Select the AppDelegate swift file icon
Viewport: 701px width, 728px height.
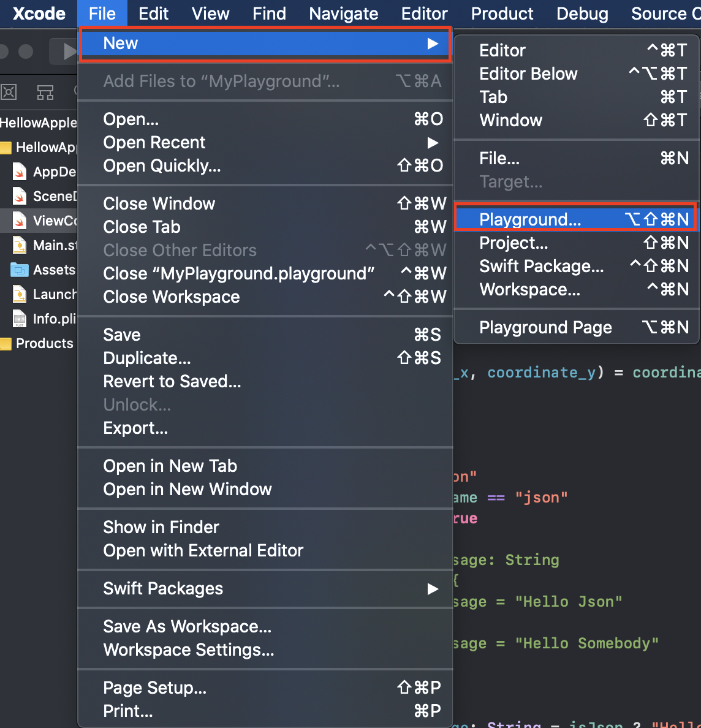point(20,172)
